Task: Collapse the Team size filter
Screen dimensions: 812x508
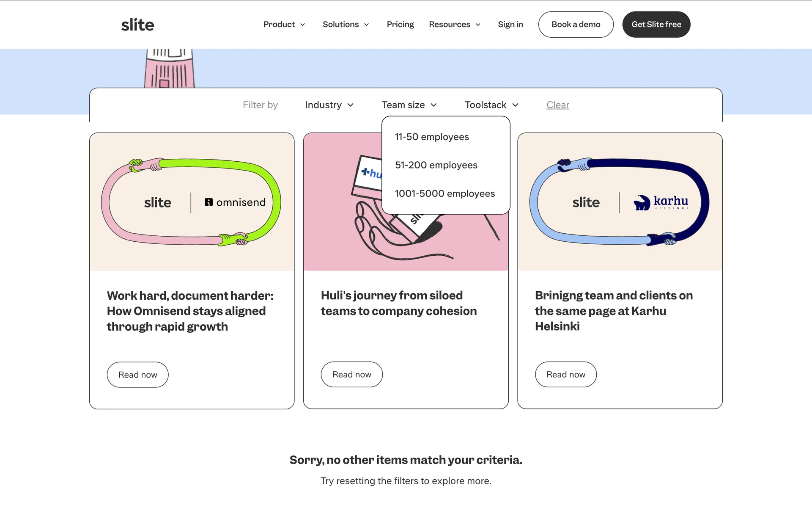Action: pyautogui.click(x=409, y=105)
